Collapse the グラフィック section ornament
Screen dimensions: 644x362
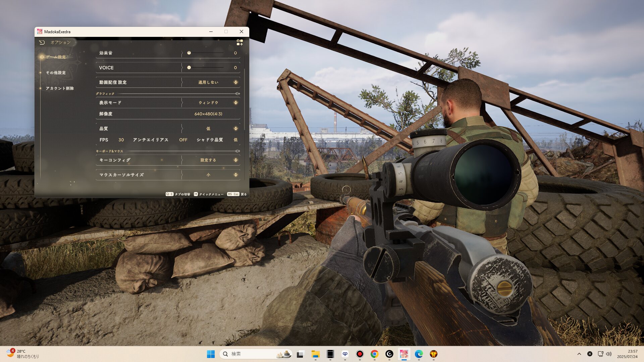pyautogui.click(x=237, y=94)
